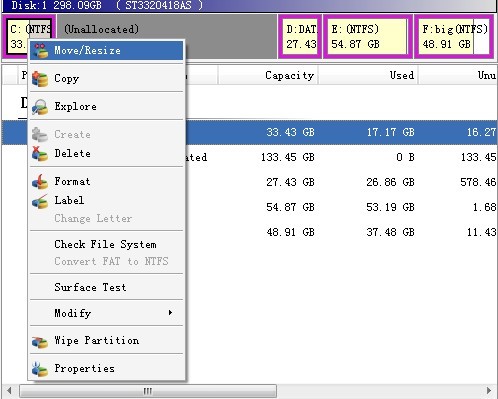This screenshot has width=498, height=399.
Task: Click the horizontal scrollbar left arrow
Action: 9,390
